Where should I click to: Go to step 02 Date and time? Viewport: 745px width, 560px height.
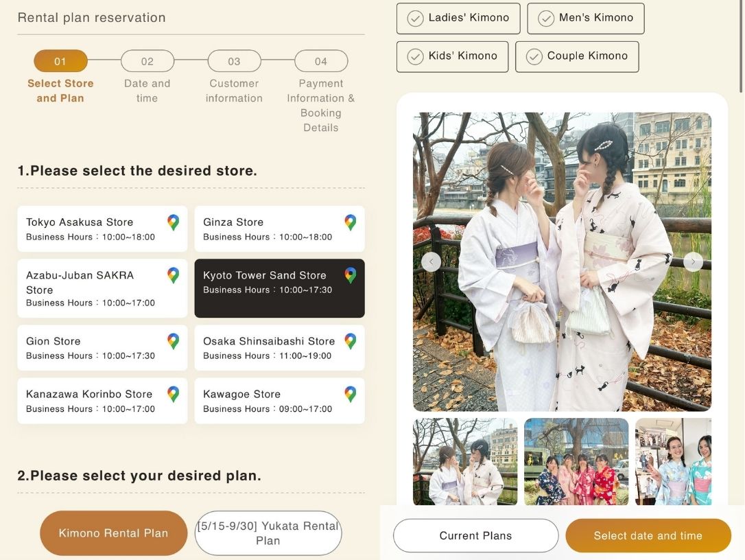point(147,62)
